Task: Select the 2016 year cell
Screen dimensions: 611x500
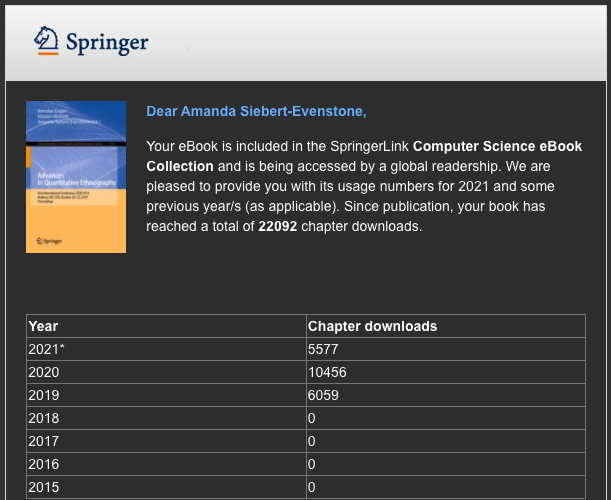Action: 44,464
